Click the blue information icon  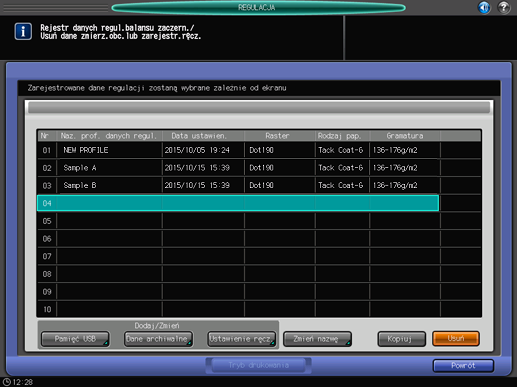click(x=23, y=32)
